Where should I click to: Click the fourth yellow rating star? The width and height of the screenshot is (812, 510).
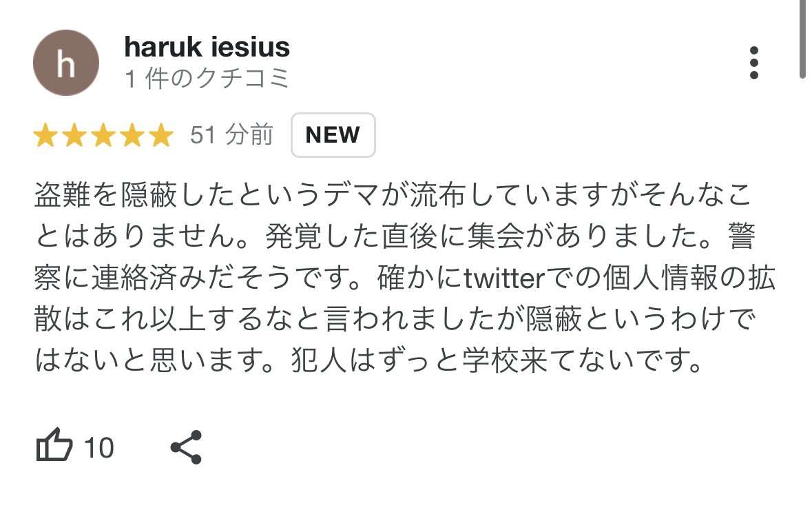pos(132,136)
